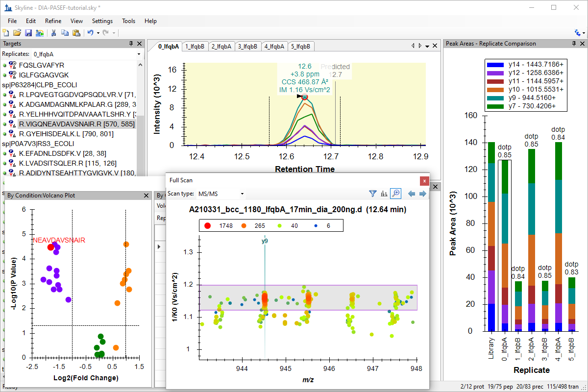Viewport: 588px width, 392px height.
Task: Select peptide K.ADGAMDAGNMLKPALAR.G in Targets
Action: [x=77, y=104]
